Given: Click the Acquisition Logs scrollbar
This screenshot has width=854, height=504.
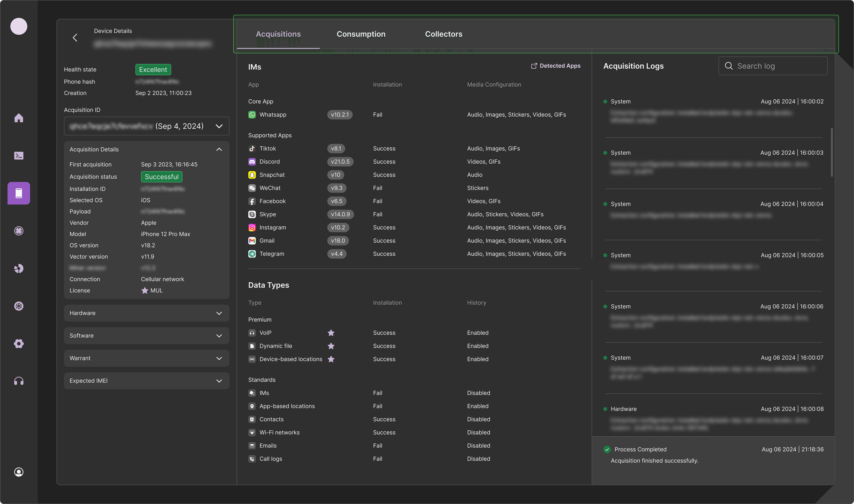Looking at the screenshot, I should coord(832,152).
